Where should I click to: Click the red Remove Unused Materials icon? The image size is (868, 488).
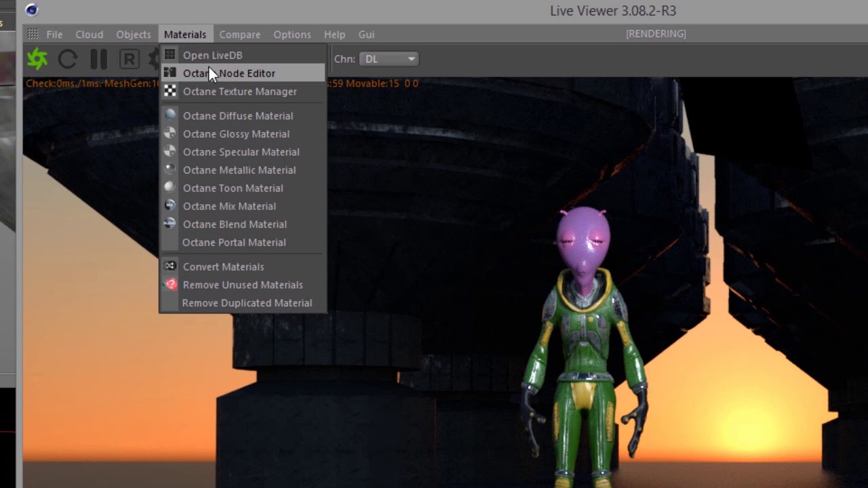tap(170, 285)
